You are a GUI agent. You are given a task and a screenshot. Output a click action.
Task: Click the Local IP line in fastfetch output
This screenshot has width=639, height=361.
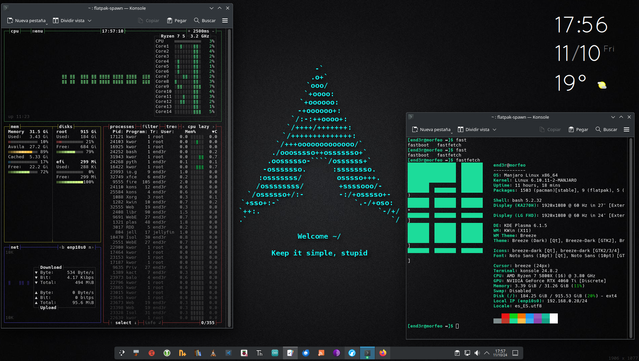click(540, 301)
